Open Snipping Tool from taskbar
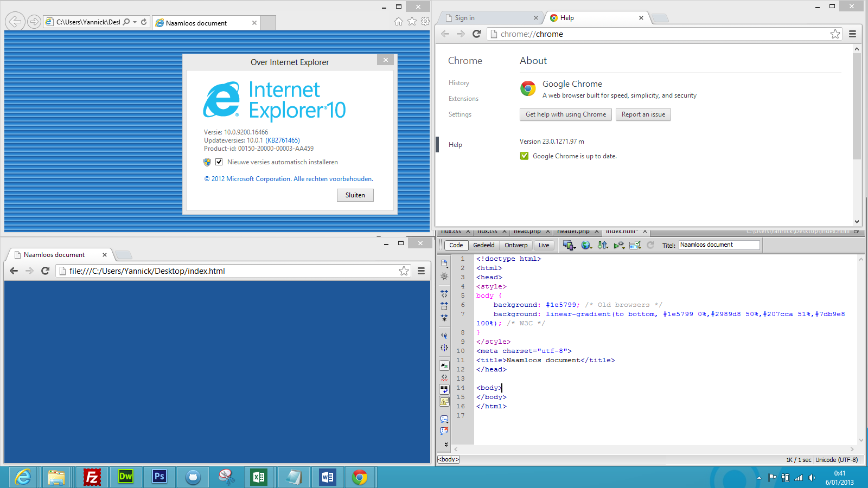The image size is (868, 488). [x=227, y=477]
